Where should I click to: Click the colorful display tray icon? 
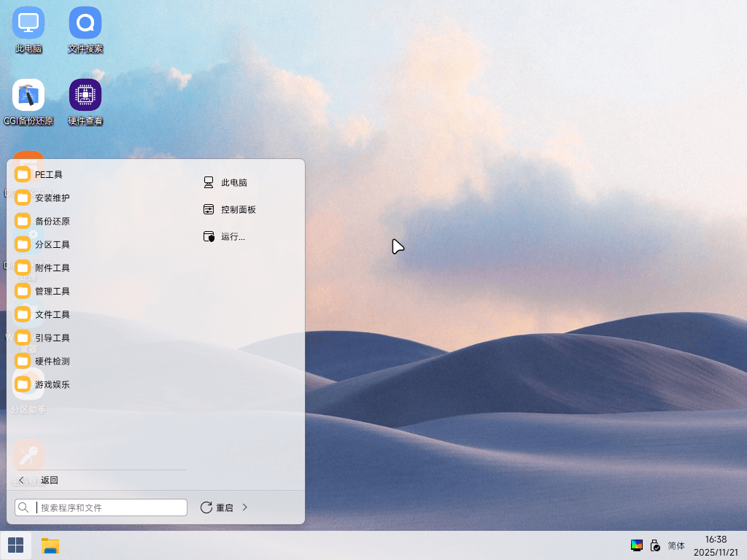636,545
